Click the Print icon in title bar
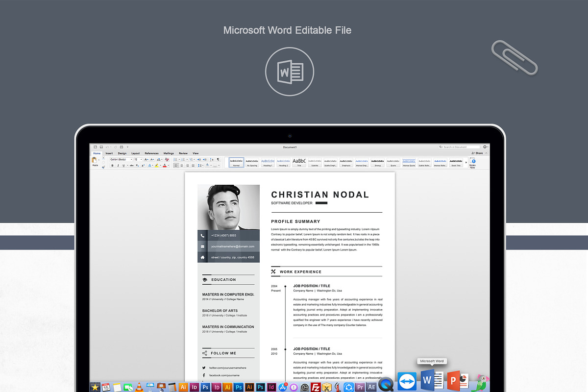 tap(122, 147)
